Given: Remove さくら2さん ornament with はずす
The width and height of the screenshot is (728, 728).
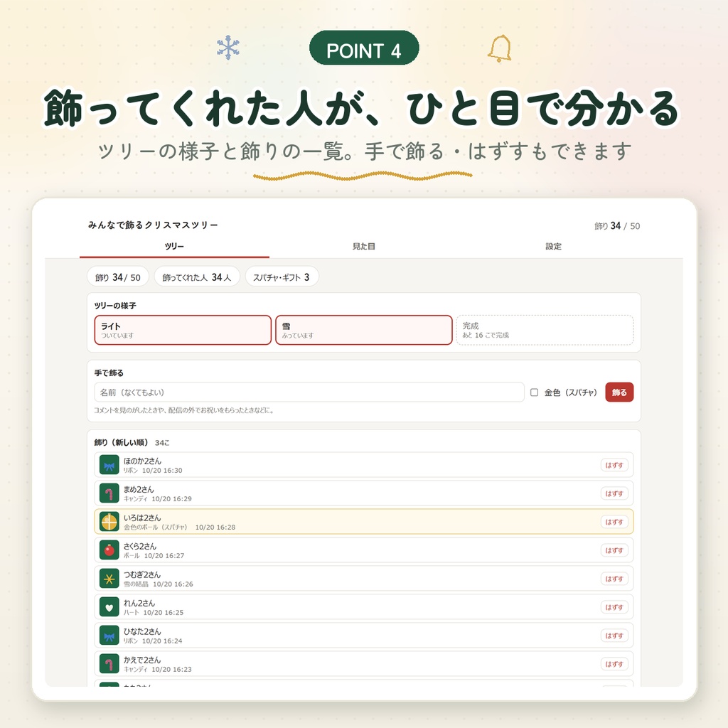Looking at the screenshot, I should pos(614,550).
